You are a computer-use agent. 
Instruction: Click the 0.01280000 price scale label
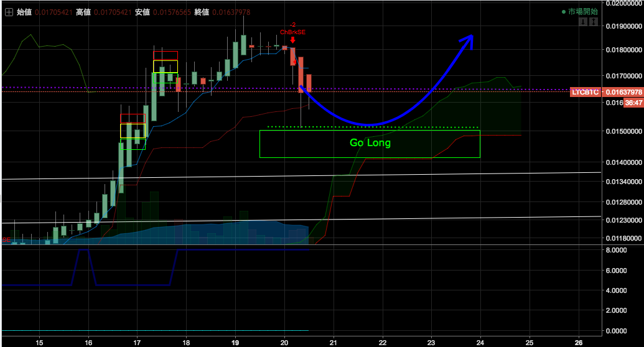click(x=624, y=203)
